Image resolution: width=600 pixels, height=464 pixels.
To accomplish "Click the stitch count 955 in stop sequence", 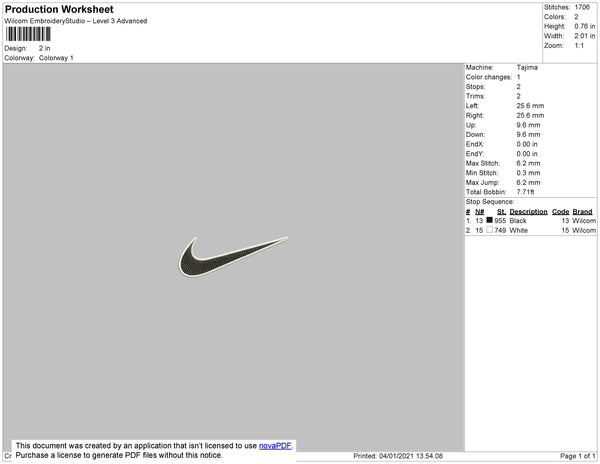I will [x=500, y=221].
